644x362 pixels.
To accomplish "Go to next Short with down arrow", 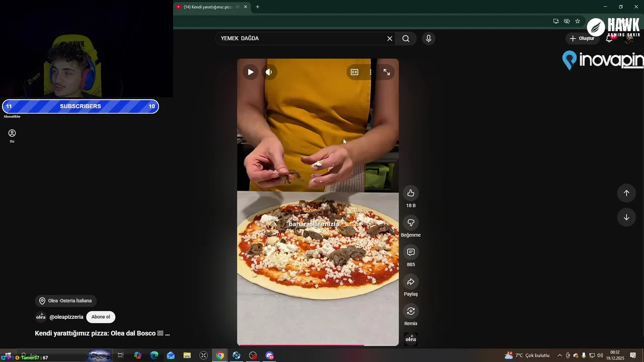I will [626, 217].
